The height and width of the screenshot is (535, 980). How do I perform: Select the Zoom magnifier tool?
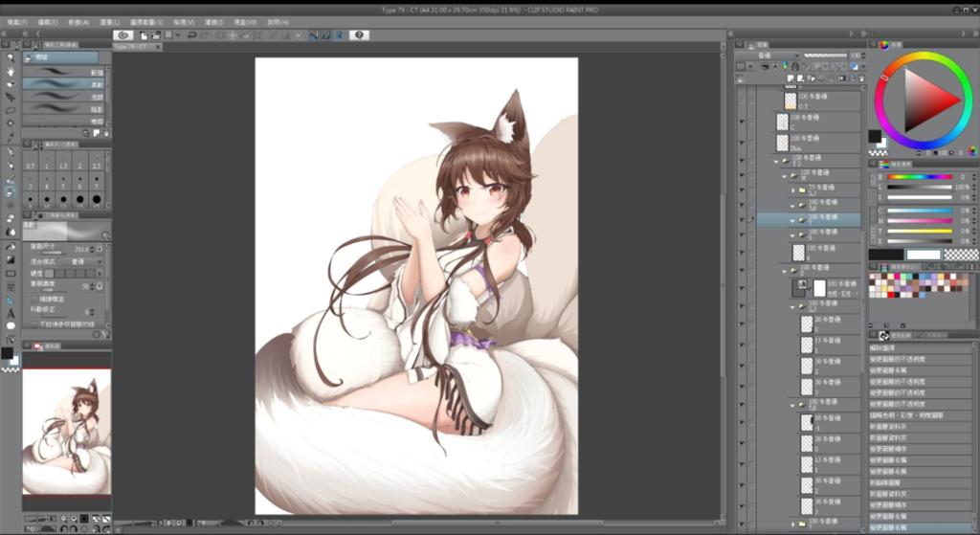(10, 57)
